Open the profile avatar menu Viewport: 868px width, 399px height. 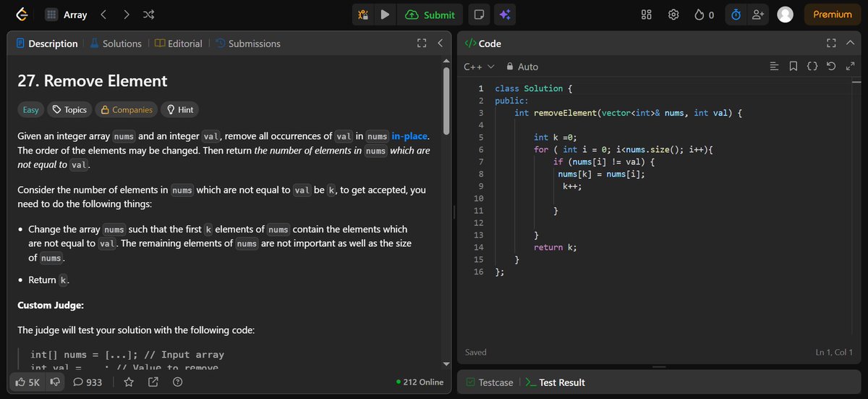pos(785,14)
